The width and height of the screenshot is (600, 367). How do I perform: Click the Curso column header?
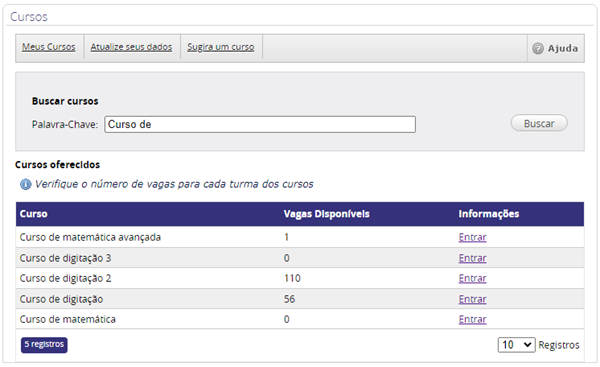34,214
